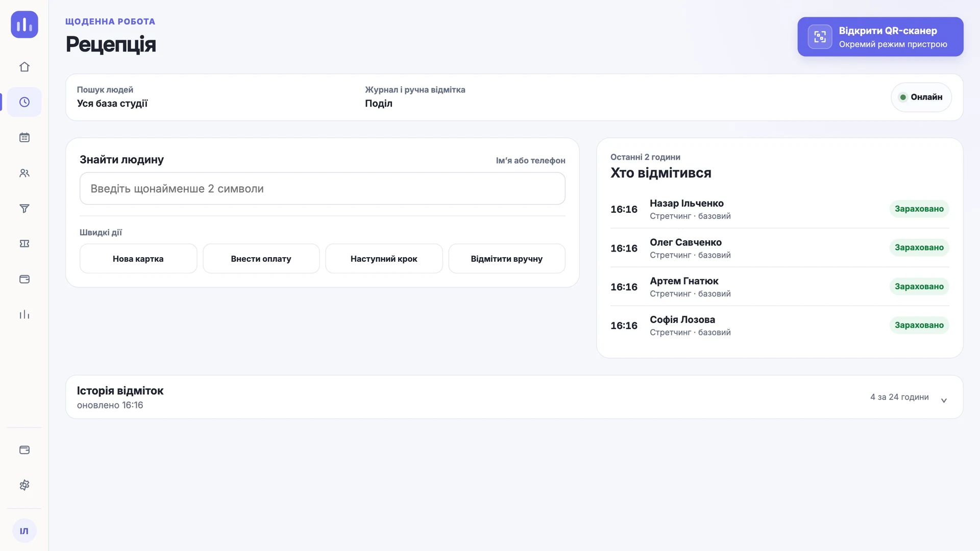Click the Онлайн status pill
The width and height of the screenshot is (980, 551).
(x=921, y=97)
